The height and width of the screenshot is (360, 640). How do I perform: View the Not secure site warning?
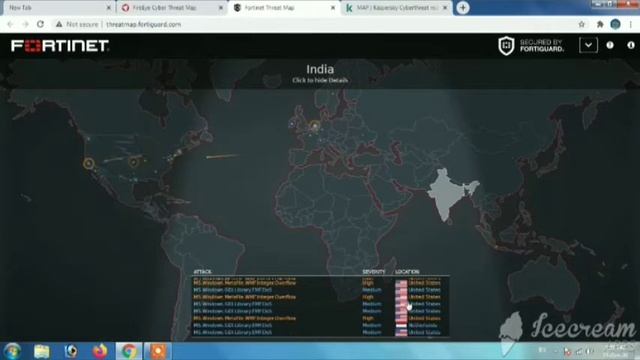click(x=77, y=24)
